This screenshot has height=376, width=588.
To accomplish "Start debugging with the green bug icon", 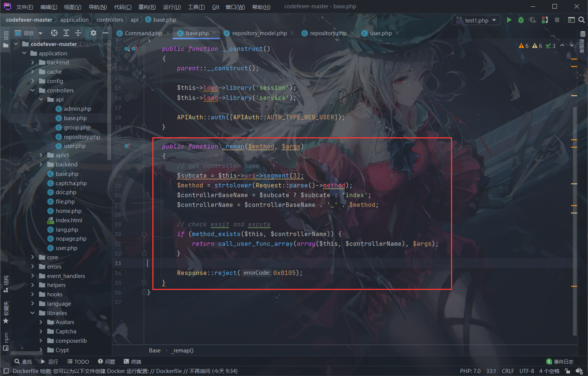I will (x=521, y=20).
